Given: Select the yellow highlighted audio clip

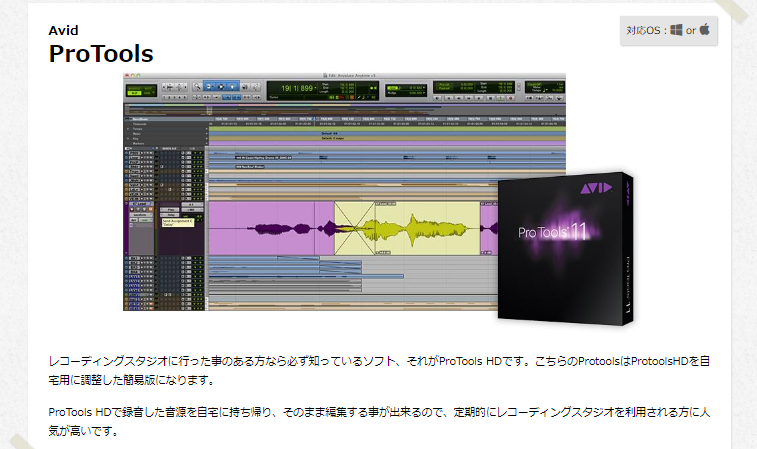Looking at the screenshot, I should point(427,229).
